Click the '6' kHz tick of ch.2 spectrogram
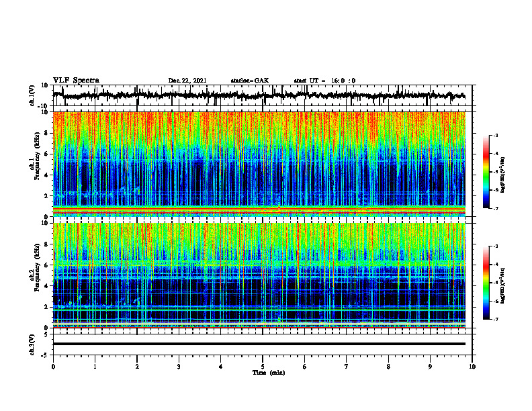 [x=46, y=265]
